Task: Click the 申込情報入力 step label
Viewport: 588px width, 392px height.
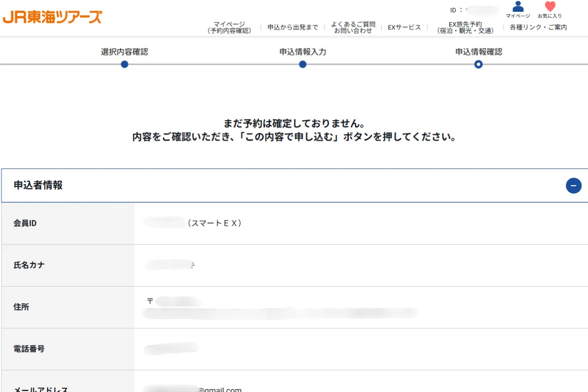Action: [303, 51]
